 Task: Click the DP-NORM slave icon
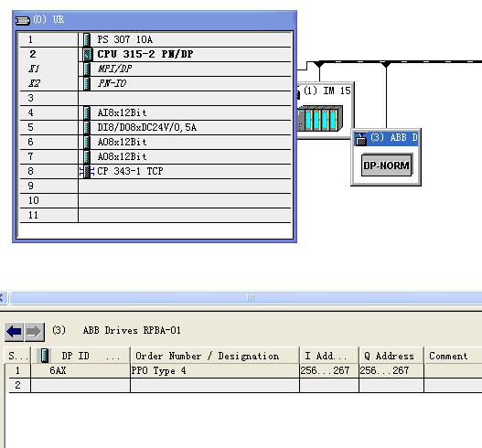(x=386, y=165)
